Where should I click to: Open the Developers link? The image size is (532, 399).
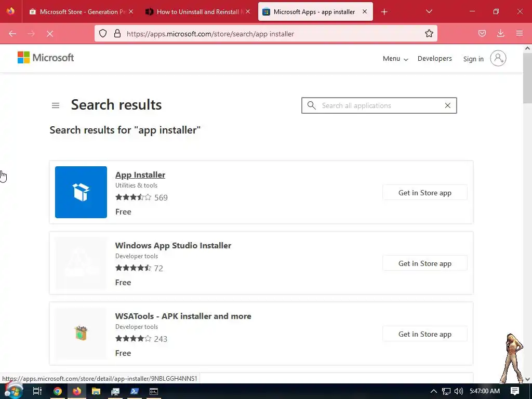point(435,58)
